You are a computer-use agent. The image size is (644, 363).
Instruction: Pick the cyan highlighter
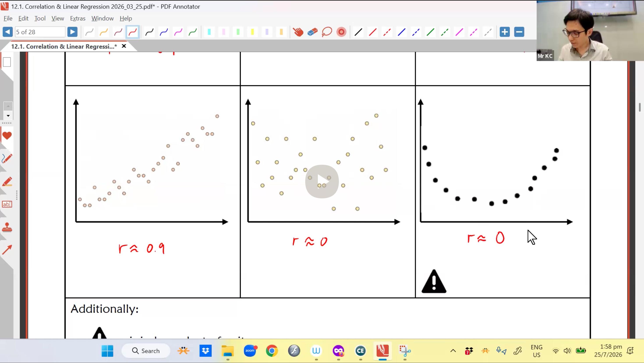(209, 32)
